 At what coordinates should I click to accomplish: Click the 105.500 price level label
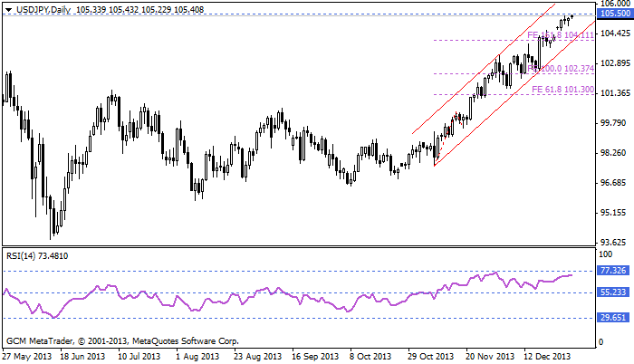[615, 14]
